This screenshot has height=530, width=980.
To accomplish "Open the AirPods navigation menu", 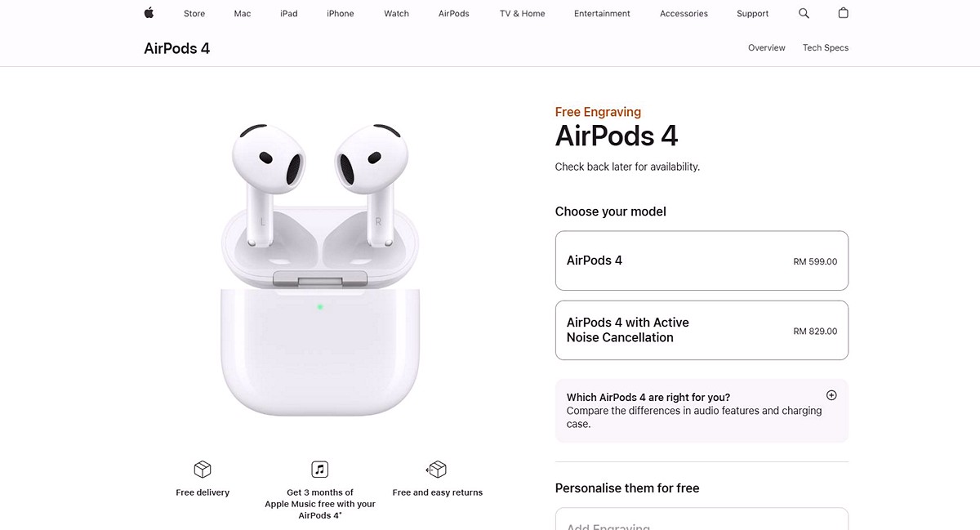I will pyautogui.click(x=454, y=14).
